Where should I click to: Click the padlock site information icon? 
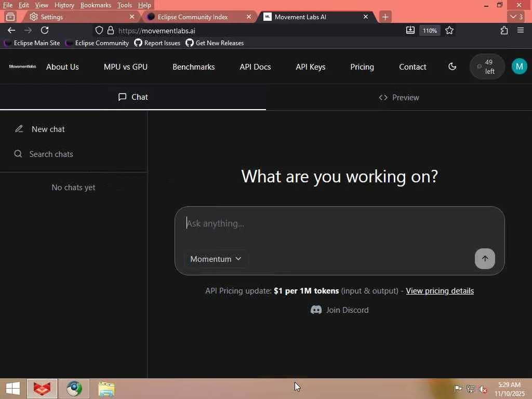tap(111, 31)
